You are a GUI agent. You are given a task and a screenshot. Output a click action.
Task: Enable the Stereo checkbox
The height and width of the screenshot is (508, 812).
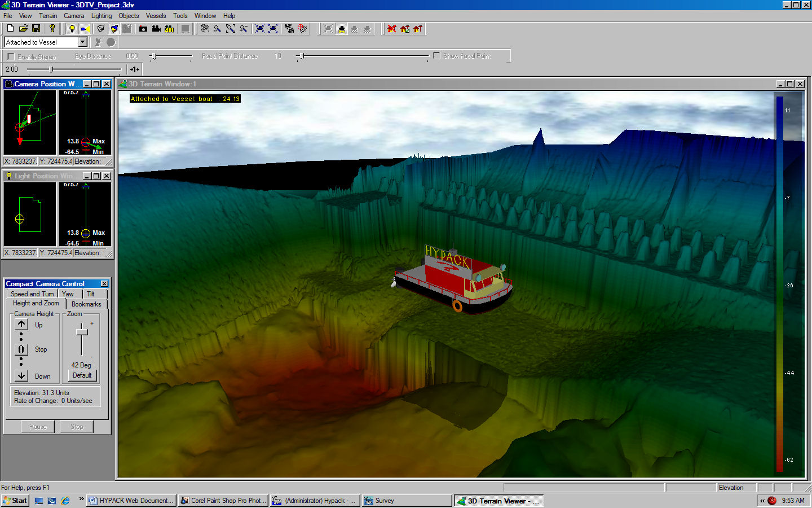[x=11, y=56]
